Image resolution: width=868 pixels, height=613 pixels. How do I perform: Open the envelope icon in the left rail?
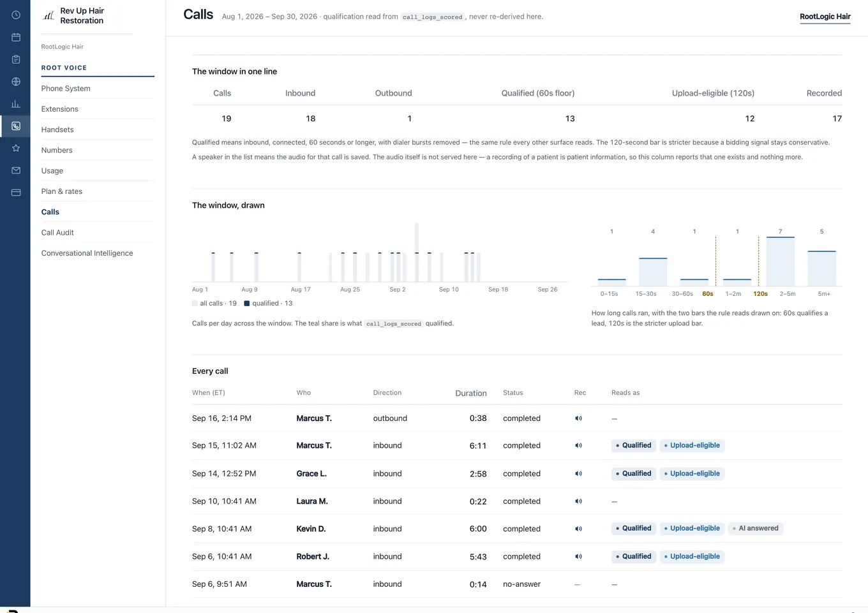point(16,170)
